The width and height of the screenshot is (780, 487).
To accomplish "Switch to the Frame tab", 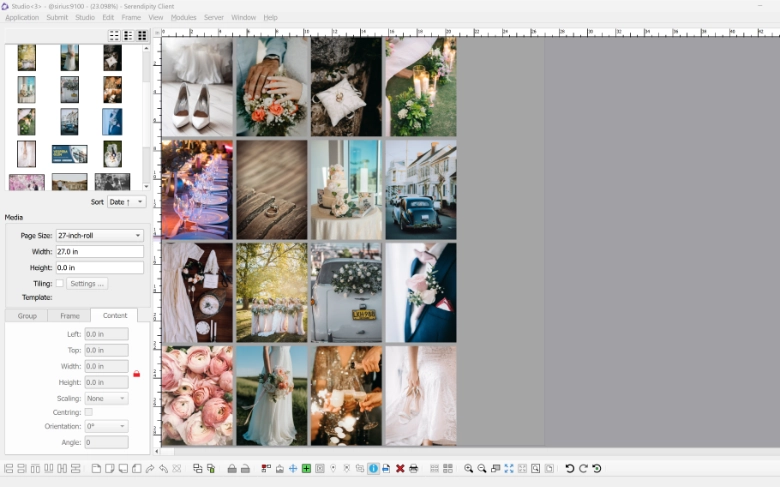I will click(x=70, y=316).
